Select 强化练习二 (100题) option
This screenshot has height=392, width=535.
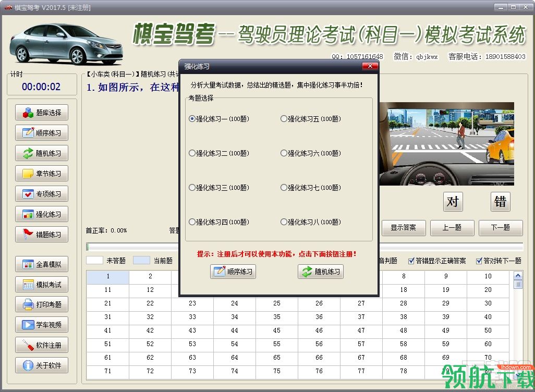click(219, 153)
